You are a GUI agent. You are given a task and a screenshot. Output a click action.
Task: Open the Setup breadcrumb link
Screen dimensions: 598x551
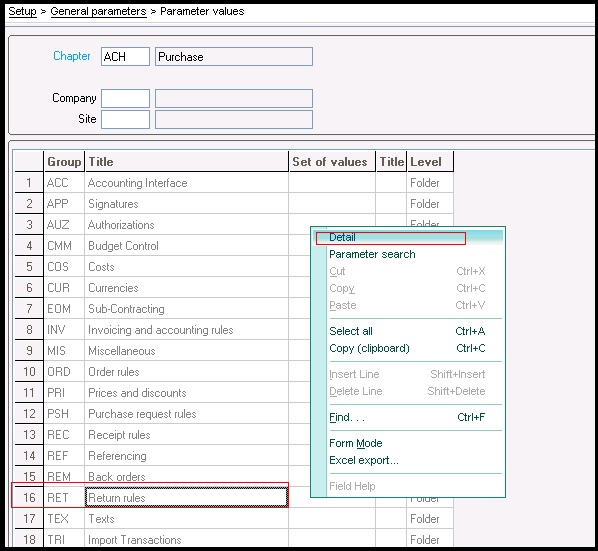click(x=23, y=11)
